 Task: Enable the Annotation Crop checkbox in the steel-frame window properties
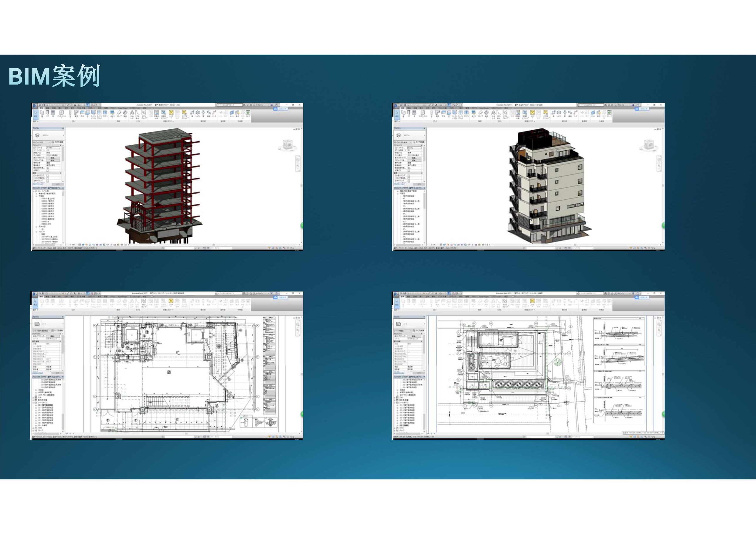tap(47, 181)
